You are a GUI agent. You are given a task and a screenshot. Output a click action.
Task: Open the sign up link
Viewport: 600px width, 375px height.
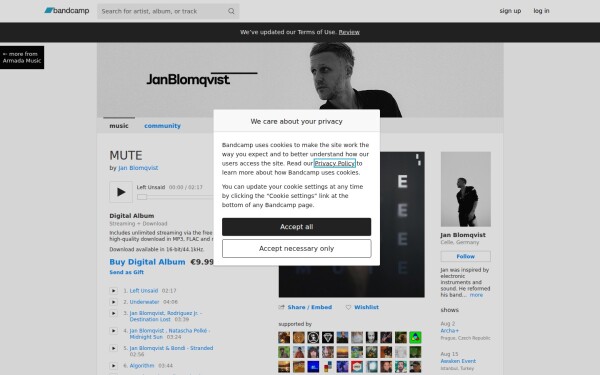tap(510, 11)
